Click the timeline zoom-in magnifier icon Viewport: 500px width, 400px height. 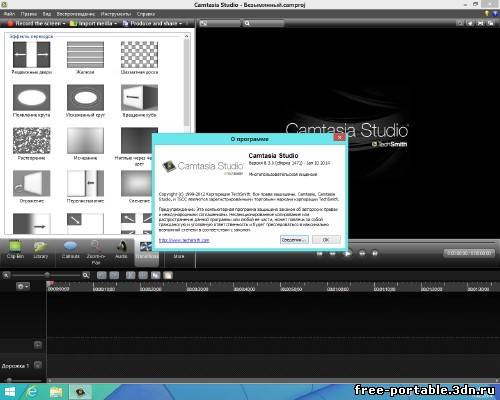[86, 275]
